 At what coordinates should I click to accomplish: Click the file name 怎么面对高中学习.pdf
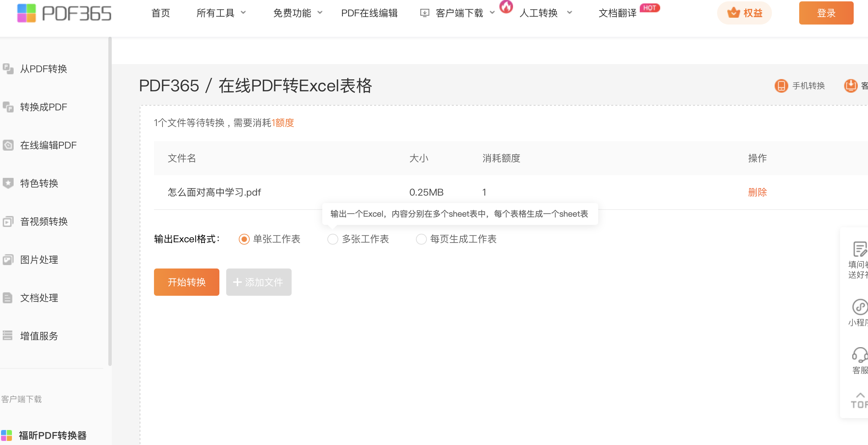[214, 192]
